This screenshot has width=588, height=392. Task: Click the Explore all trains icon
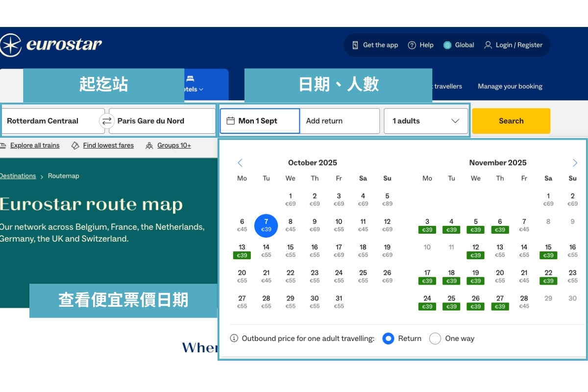click(3, 146)
